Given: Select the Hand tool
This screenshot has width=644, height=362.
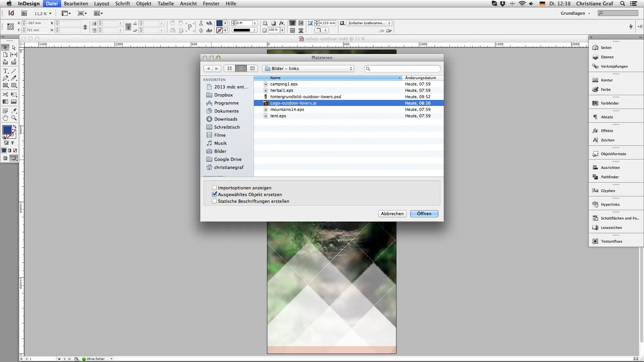Looking at the screenshot, I should 5,118.
